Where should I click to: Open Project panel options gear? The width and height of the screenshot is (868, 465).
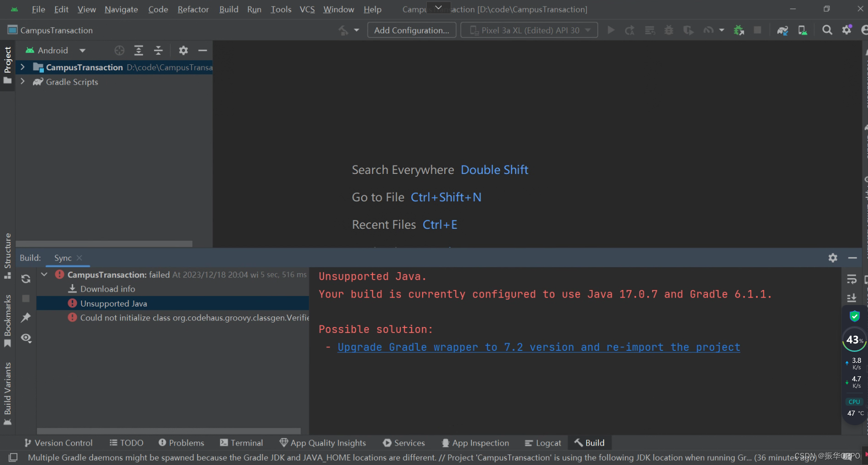(x=183, y=50)
